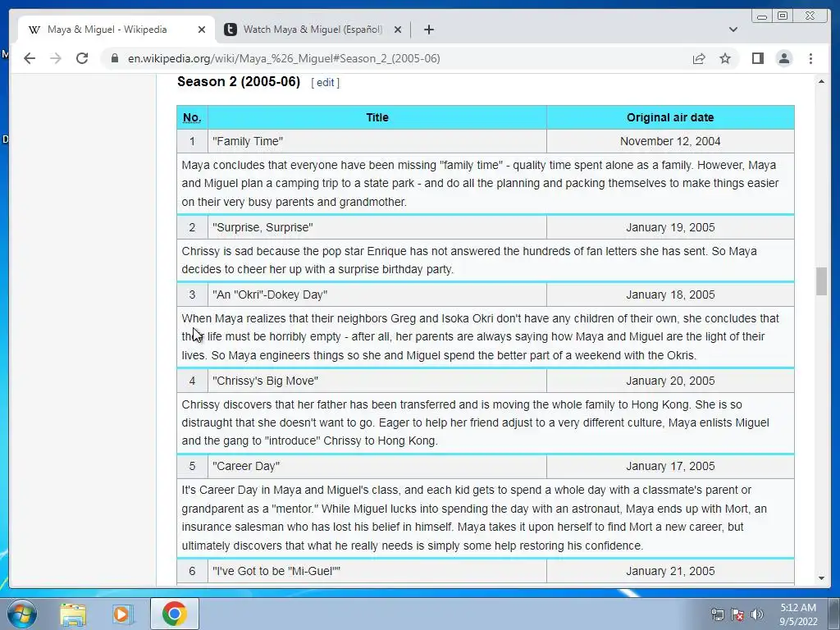
Task: Maximize the Chrome window
Action: [x=783, y=16]
